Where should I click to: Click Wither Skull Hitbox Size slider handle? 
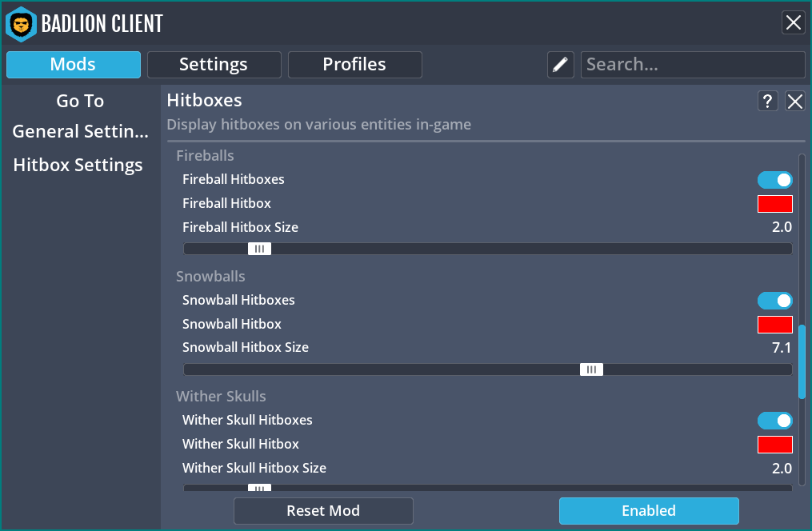259,488
